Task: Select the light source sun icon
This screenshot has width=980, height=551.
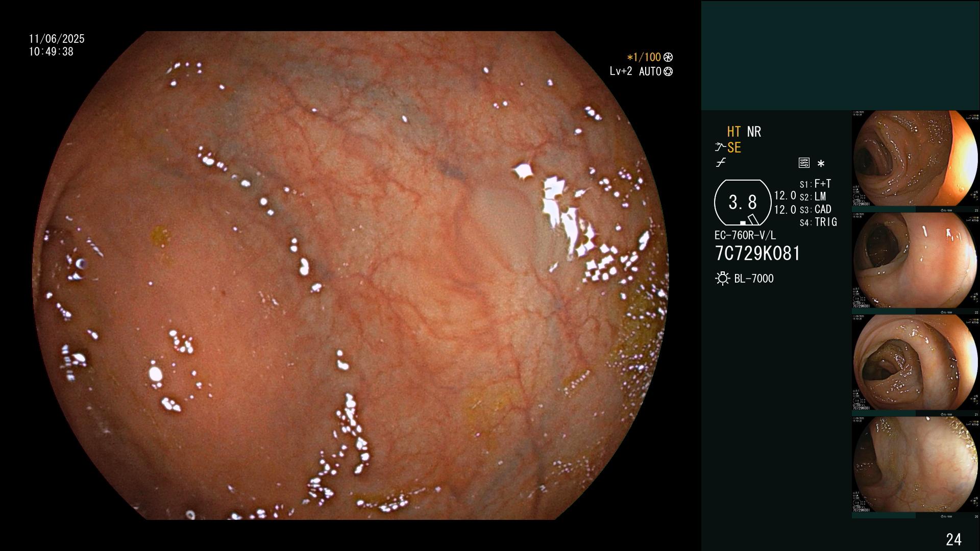Action: [x=722, y=279]
